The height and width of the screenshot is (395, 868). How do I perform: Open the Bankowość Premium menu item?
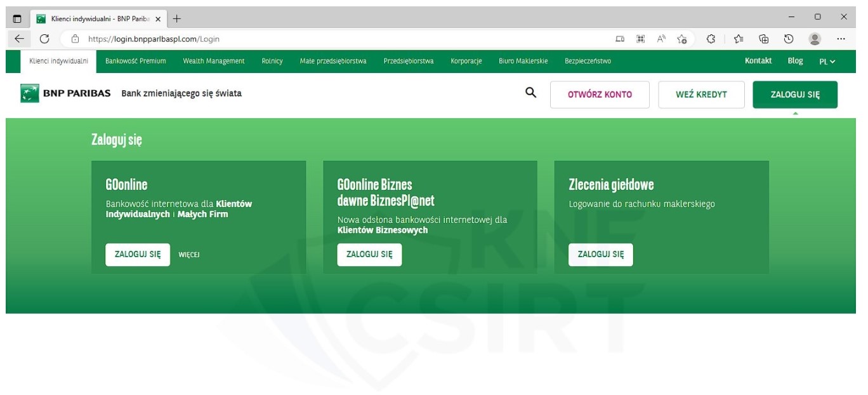[x=135, y=61]
